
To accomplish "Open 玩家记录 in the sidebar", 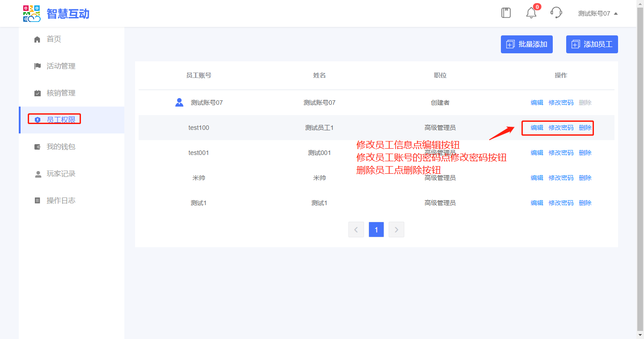I will click(61, 174).
